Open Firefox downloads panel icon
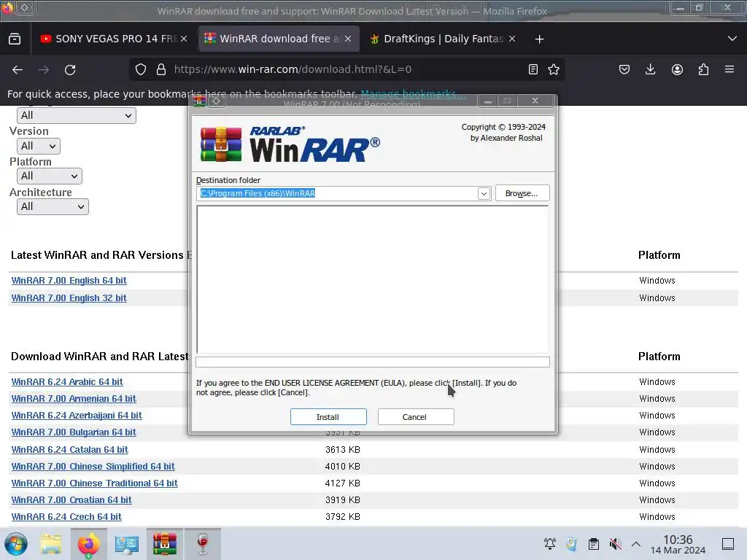 (650, 69)
